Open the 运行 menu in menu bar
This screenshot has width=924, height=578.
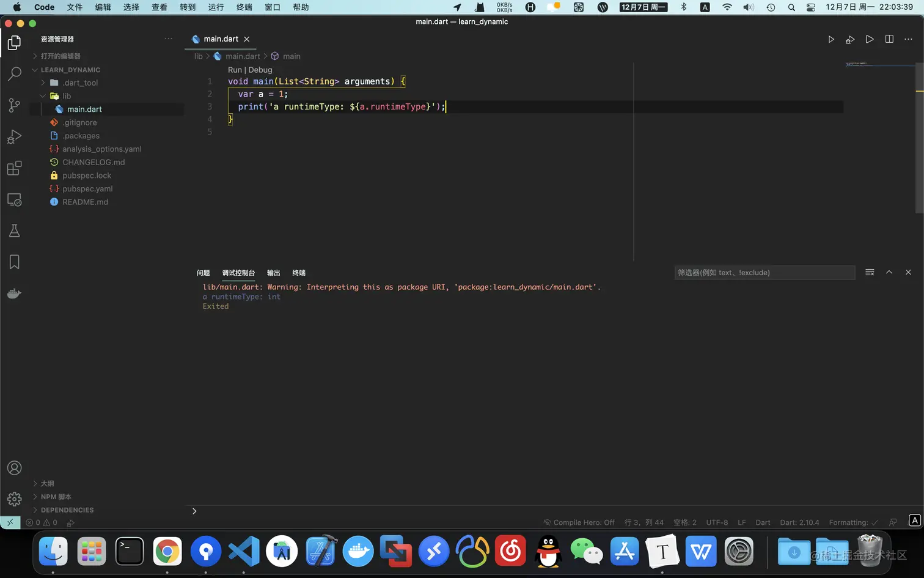pos(216,7)
